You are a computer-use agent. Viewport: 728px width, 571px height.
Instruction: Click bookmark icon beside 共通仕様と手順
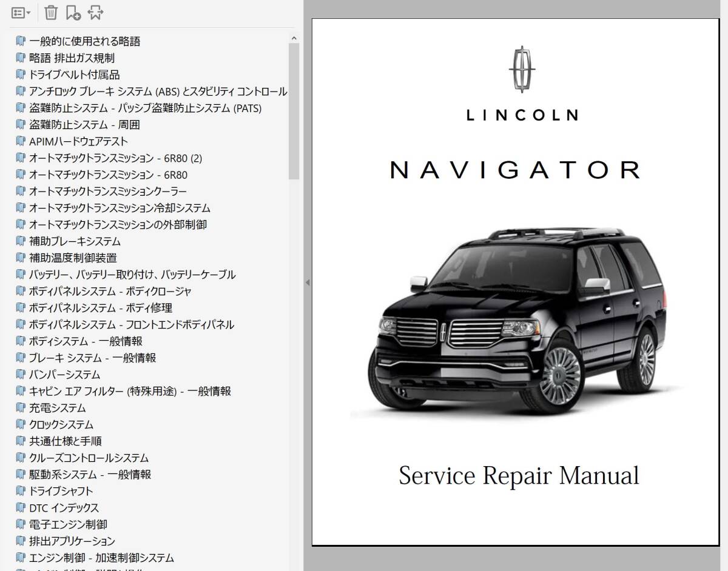tap(21, 441)
